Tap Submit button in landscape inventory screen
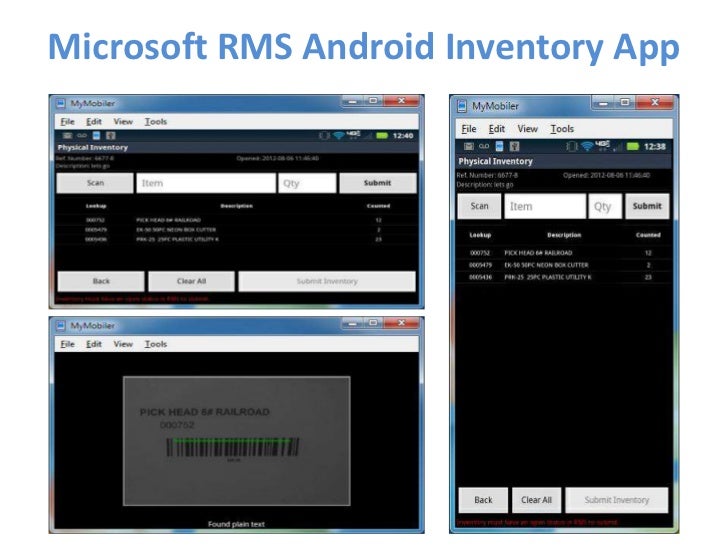This screenshot has height=546, width=728. pyautogui.click(x=377, y=183)
